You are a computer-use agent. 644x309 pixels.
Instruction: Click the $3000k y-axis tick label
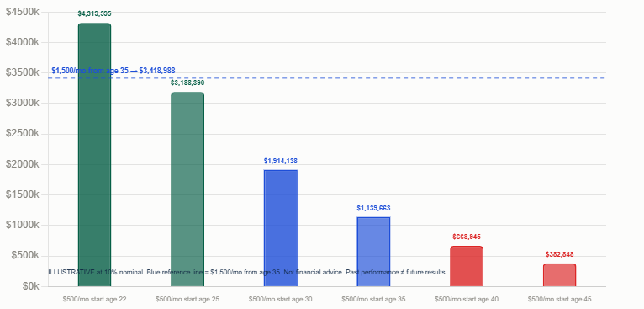click(x=23, y=104)
